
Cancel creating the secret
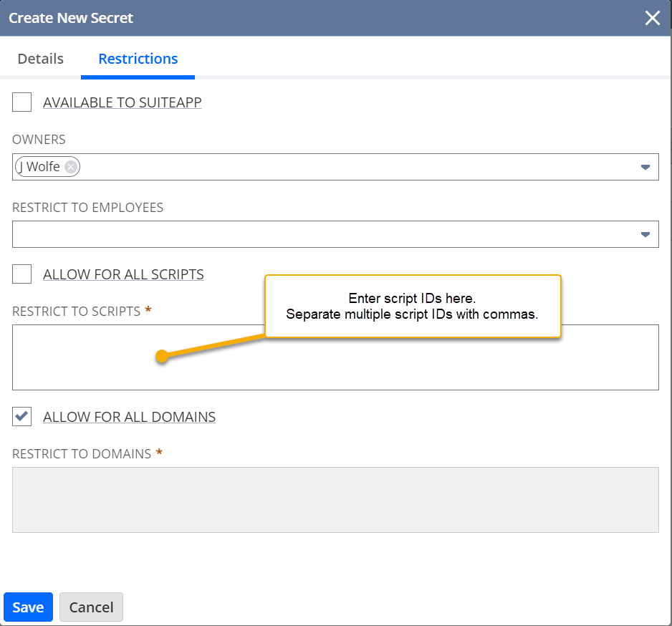point(91,607)
